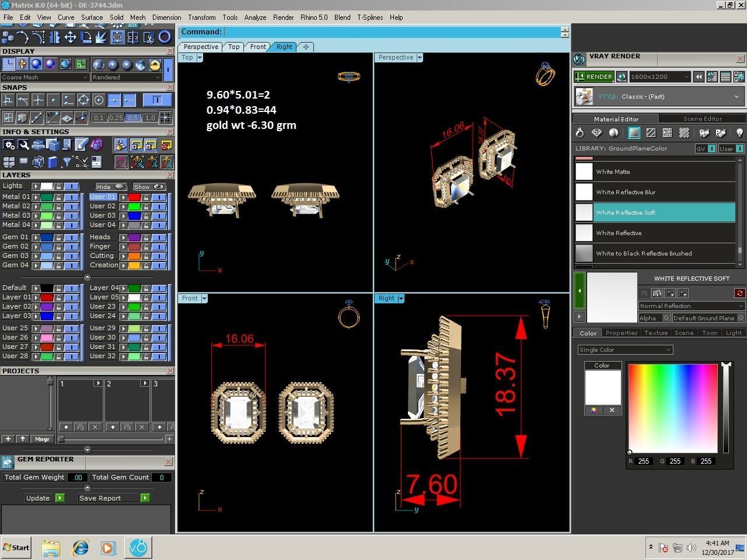
Task: Click the Command input field
Action: coord(392,32)
